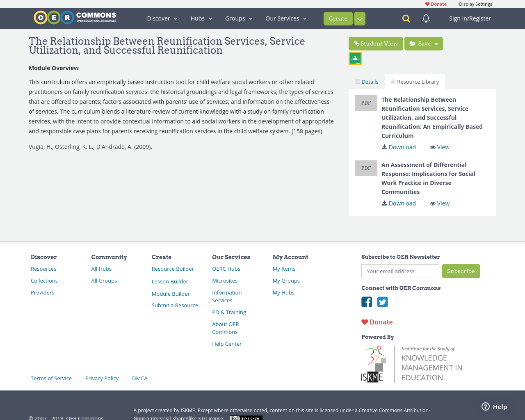
Task: Download the Differential Response assessment PDF
Action: tap(398, 203)
